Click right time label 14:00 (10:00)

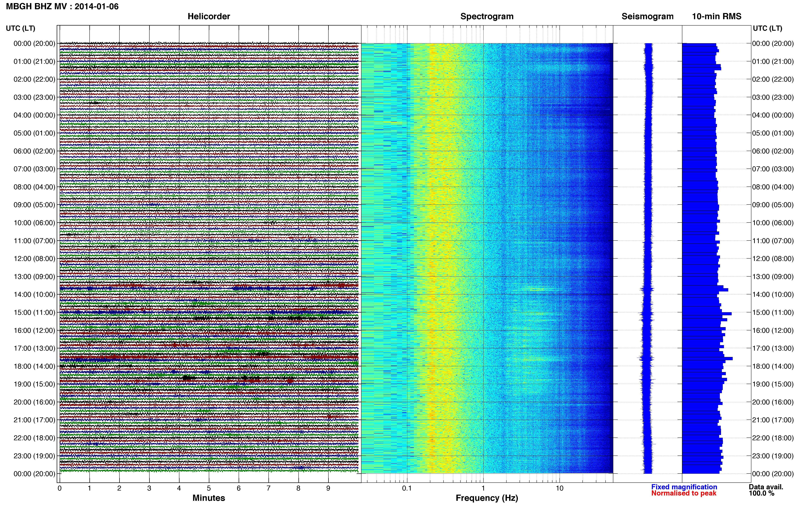pos(773,295)
